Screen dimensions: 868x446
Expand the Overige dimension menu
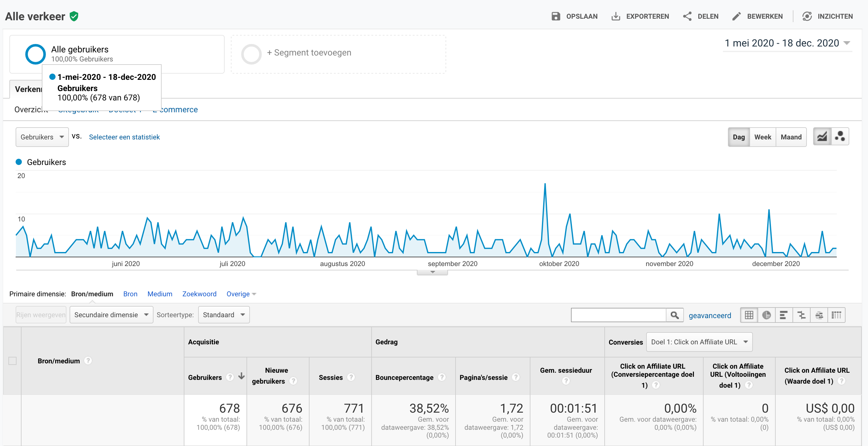[x=241, y=294]
